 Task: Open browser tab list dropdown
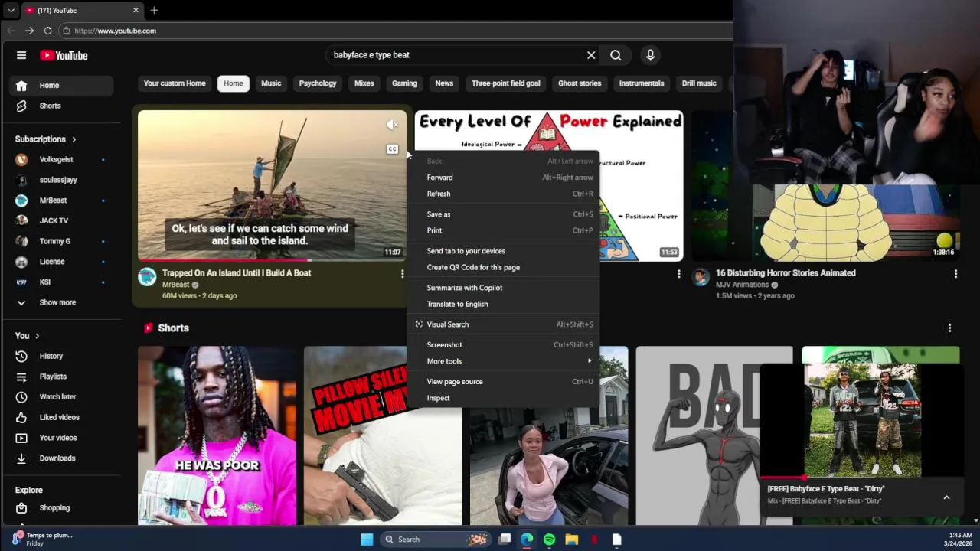11,11
